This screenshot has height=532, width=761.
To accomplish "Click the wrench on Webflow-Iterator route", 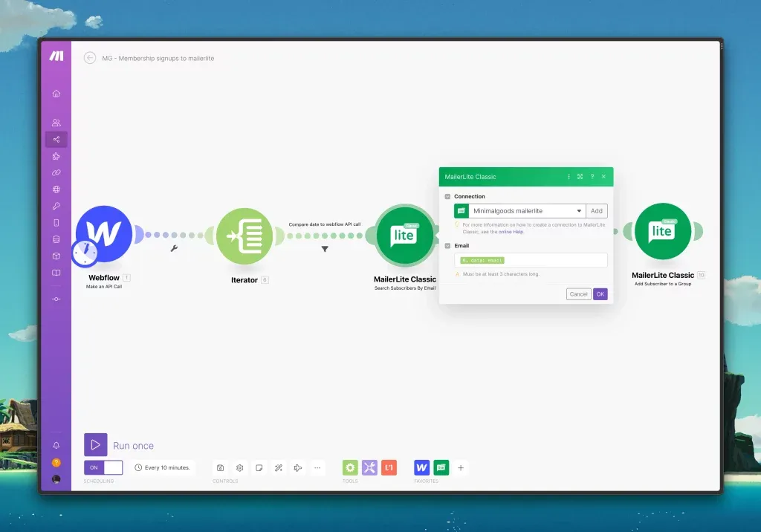I will pos(174,248).
